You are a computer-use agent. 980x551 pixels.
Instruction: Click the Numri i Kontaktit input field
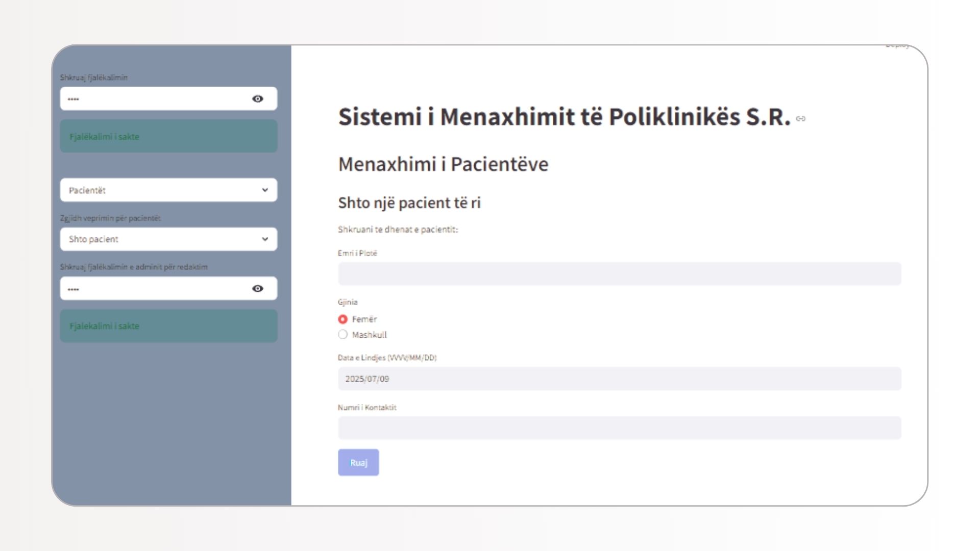[619, 428]
